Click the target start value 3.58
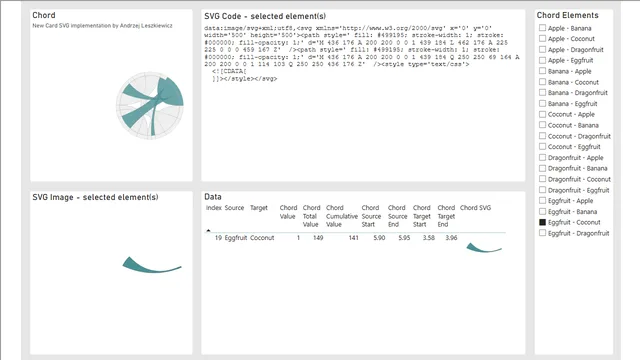640x360 pixels. (429, 238)
